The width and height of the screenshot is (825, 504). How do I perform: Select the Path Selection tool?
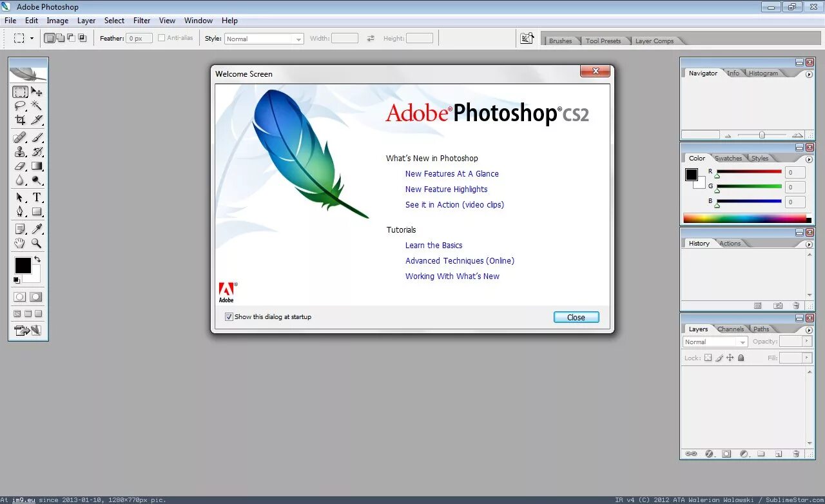[20, 197]
